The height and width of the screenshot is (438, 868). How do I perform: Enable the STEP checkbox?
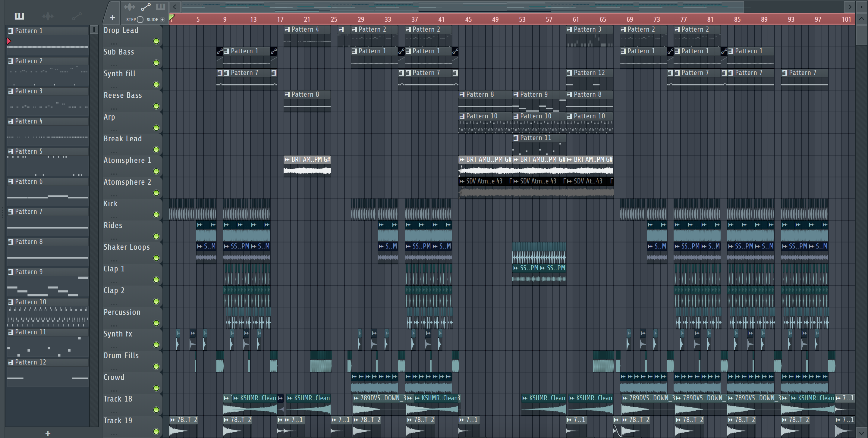[x=140, y=20]
